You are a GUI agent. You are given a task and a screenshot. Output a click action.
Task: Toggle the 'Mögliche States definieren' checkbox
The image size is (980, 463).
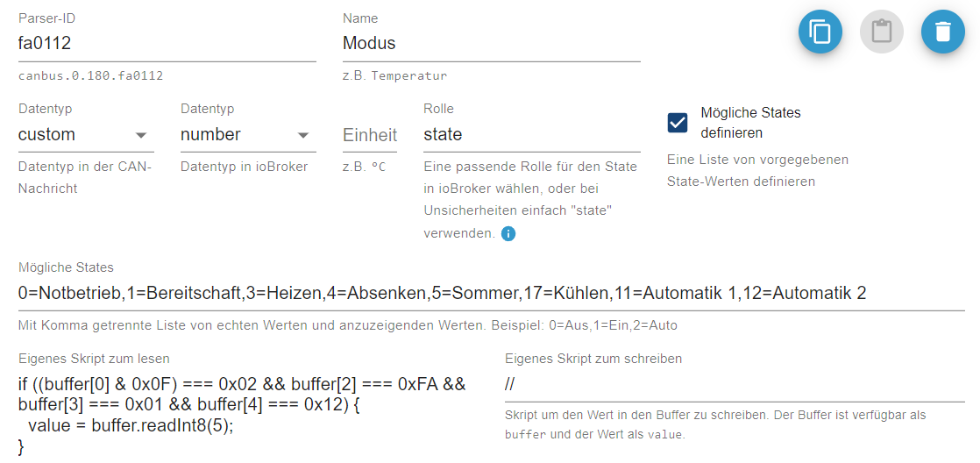(678, 123)
